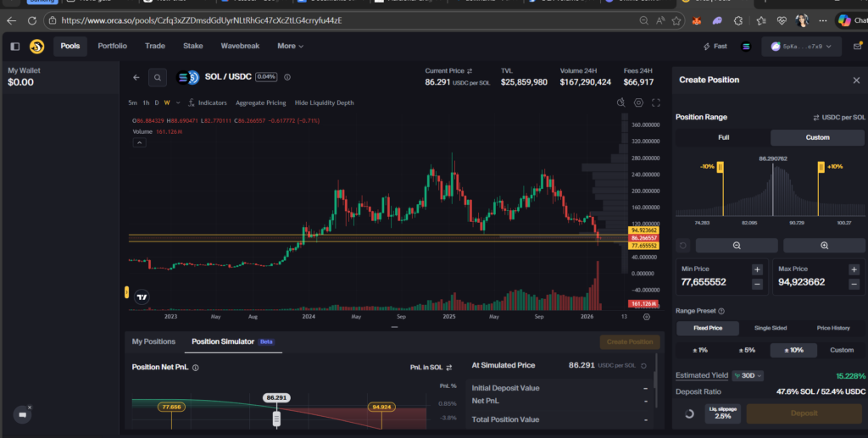Open the mail notifications icon
Viewport: 868px width, 438px height.
pyautogui.click(x=857, y=47)
